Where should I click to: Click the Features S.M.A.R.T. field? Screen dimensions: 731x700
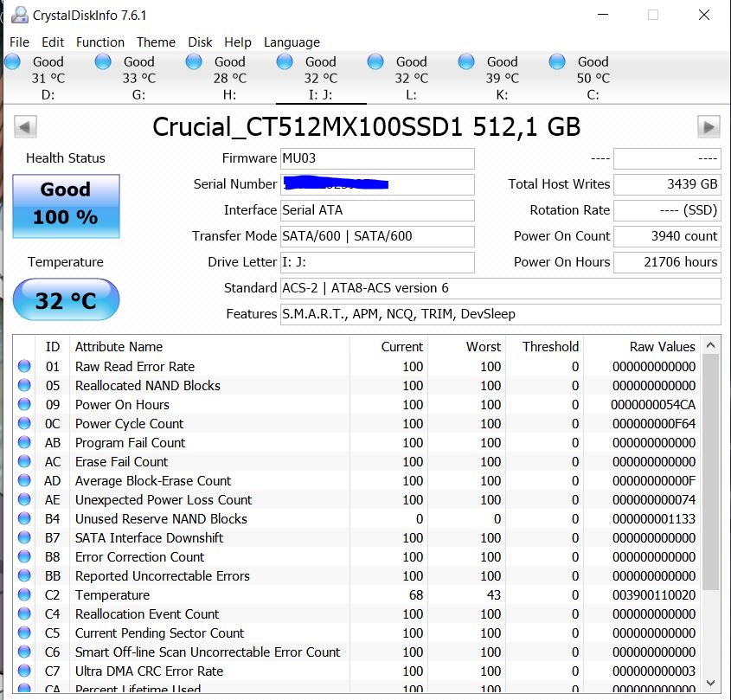coord(501,314)
